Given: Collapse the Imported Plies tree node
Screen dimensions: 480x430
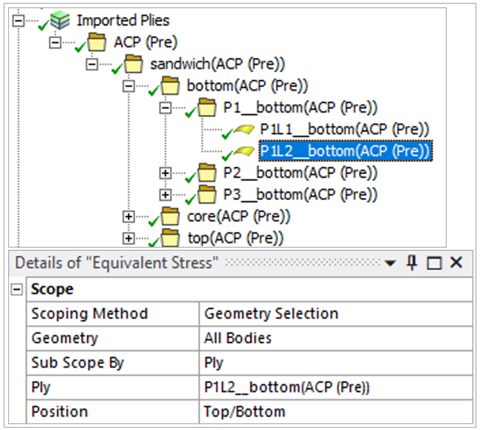Looking at the screenshot, I should 18,21.
